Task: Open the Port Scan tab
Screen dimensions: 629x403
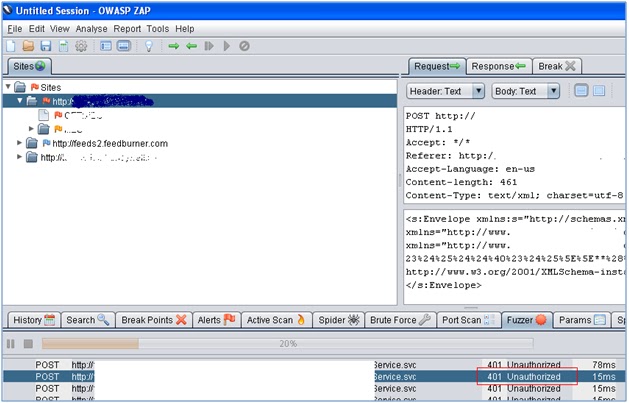Action: pyautogui.click(x=469, y=320)
